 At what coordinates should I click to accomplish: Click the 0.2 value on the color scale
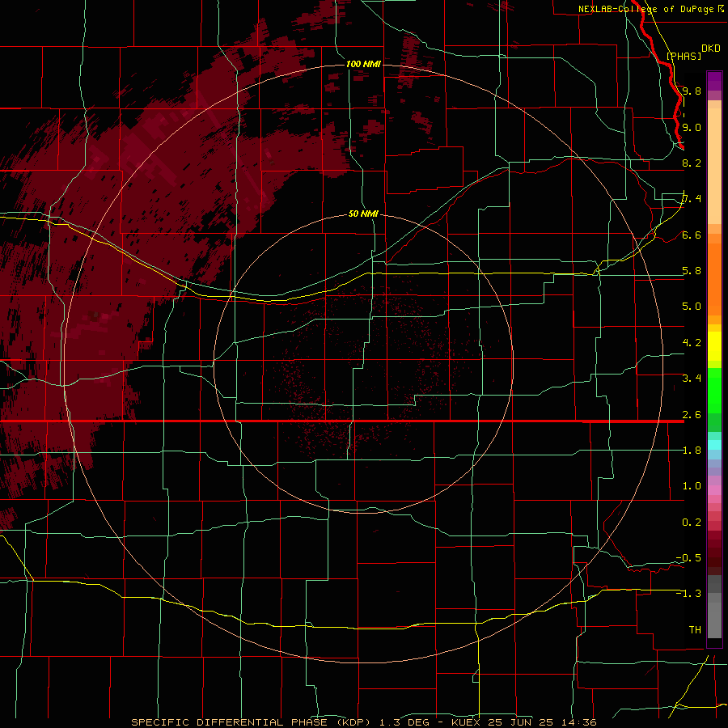pyautogui.click(x=692, y=523)
